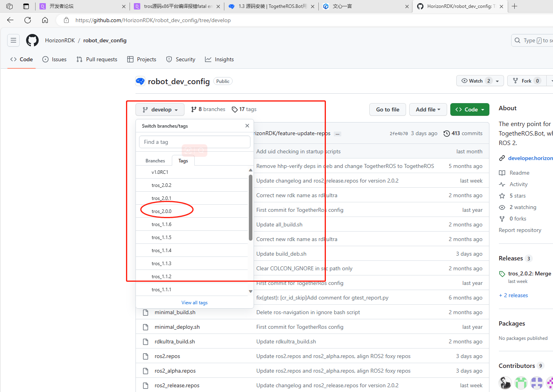Select tag tros_1.1.3

[x=192, y=264]
